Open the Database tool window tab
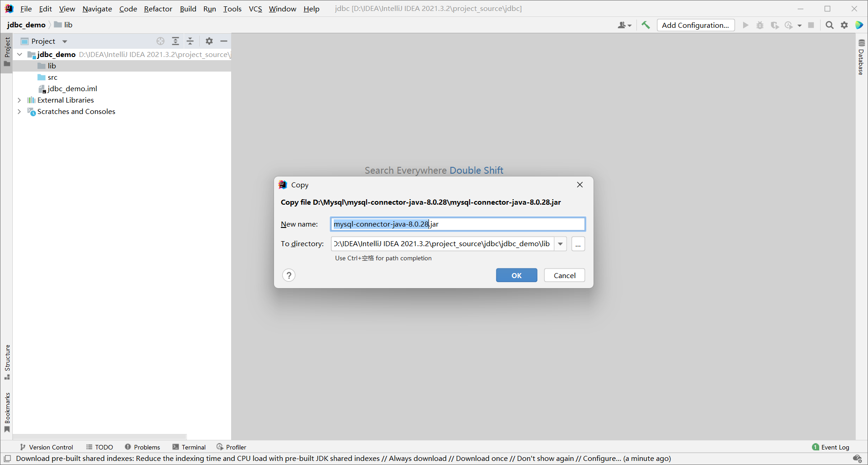Viewport: 868px width, 465px height. point(861,57)
